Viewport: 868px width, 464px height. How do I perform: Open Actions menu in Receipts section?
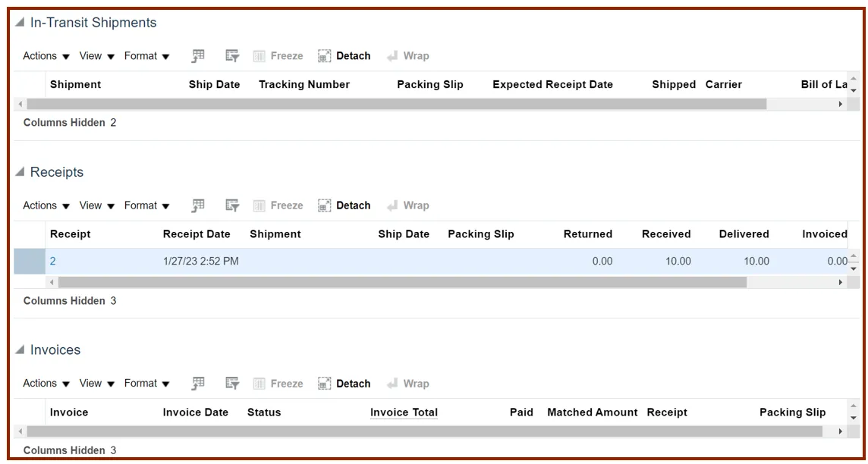coord(46,205)
